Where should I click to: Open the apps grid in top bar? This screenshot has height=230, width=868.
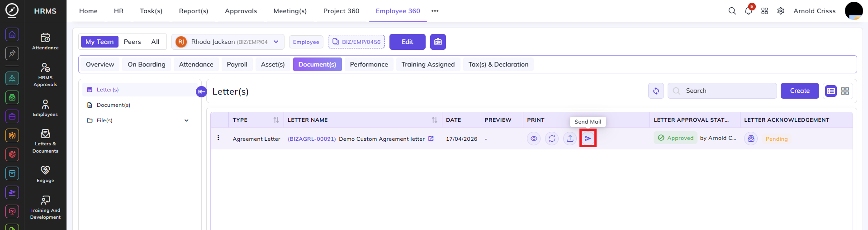click(764, 11)
